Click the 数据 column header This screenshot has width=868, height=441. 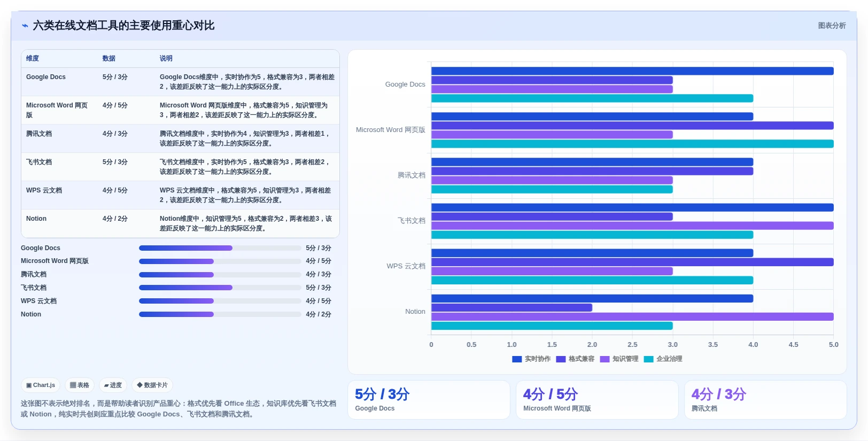tap(109, 58)
